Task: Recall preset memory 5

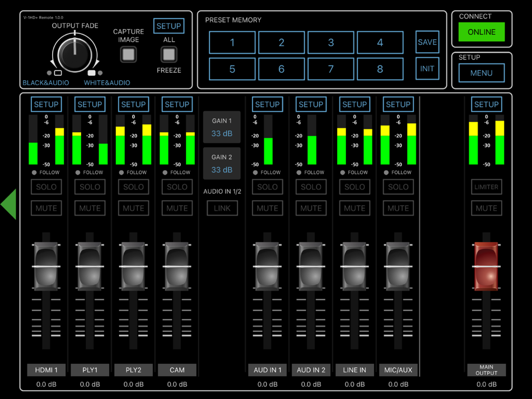Action: coord(232,69)
